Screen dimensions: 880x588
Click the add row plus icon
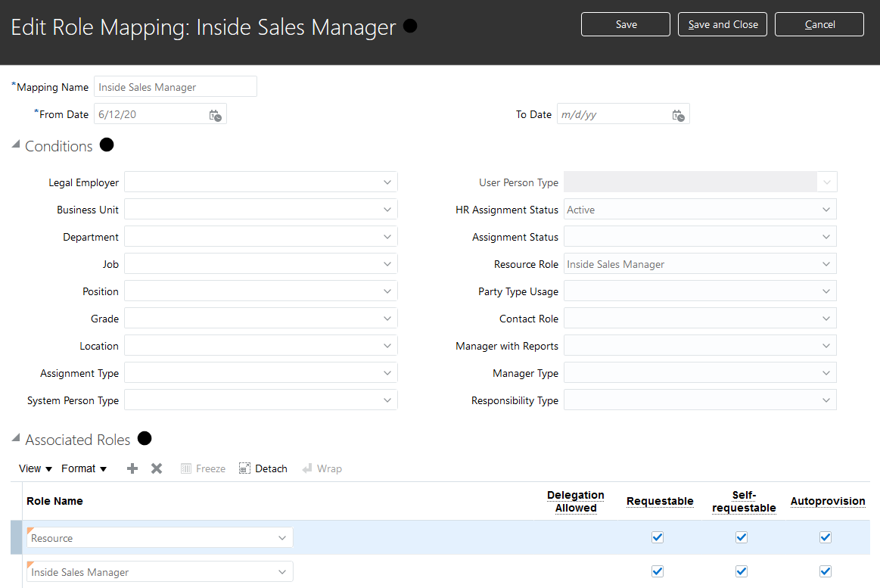(132, 468)
